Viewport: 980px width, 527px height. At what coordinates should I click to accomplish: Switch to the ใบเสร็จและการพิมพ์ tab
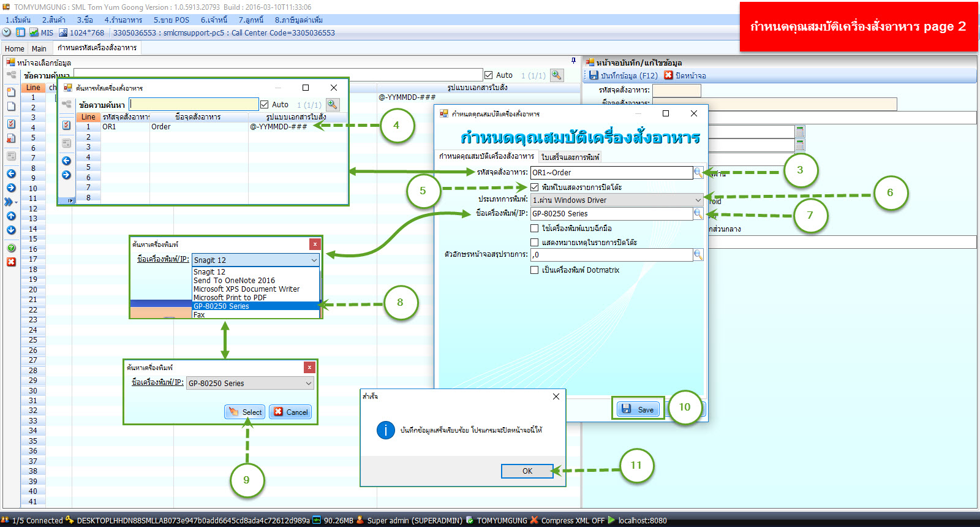pos(570,157)
